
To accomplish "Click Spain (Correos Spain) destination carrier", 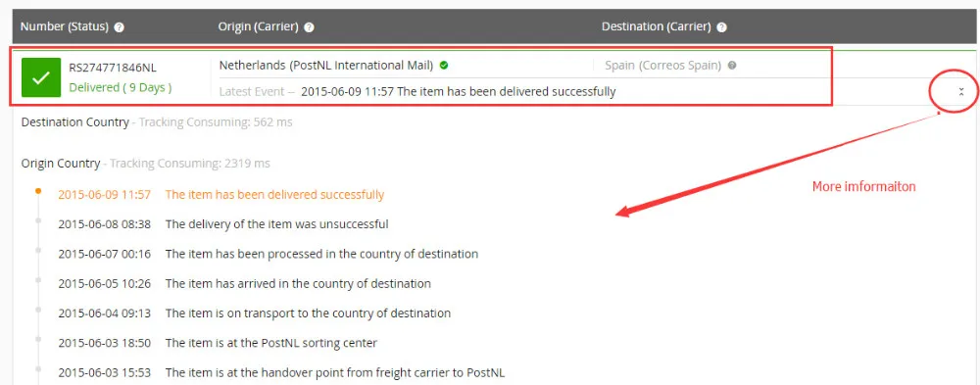I will [664, 65].
